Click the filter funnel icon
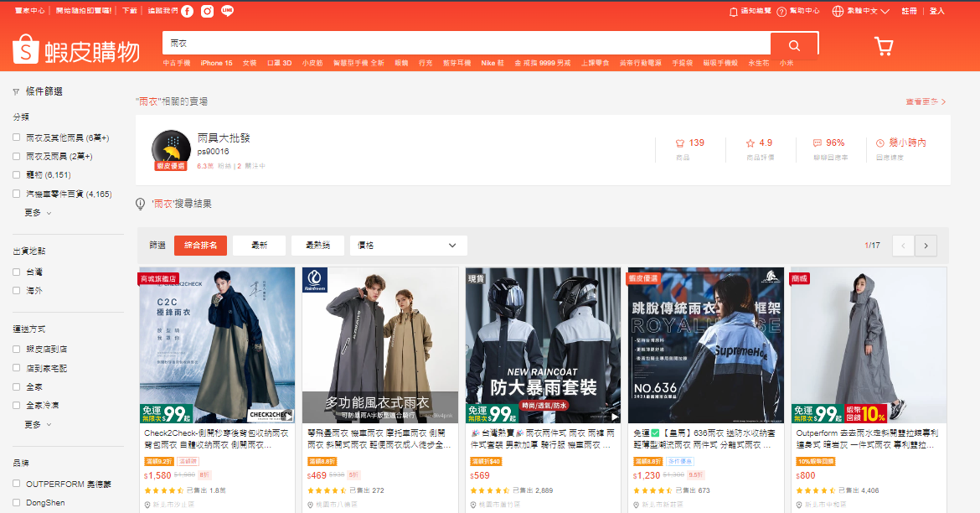This screenshot has height=513, width=980. pos(16,92)
